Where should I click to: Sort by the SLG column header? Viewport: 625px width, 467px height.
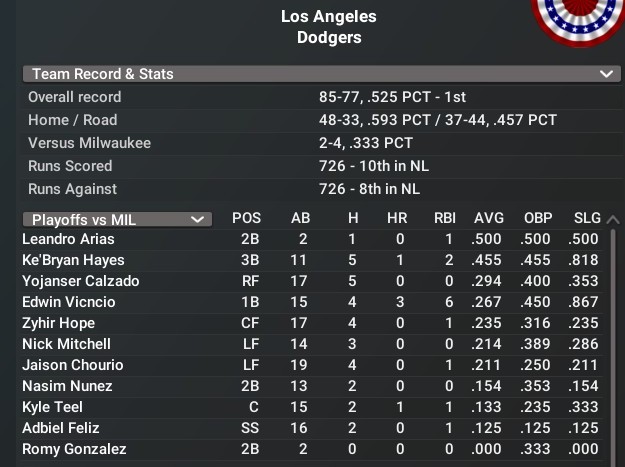[x=587, y=218]
